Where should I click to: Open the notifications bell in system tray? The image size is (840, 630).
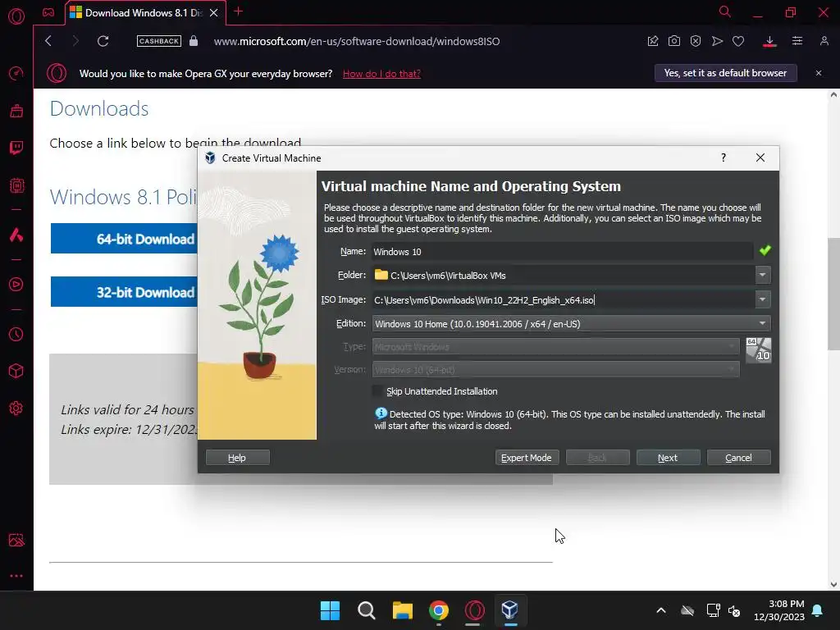(x=818, y=610)
